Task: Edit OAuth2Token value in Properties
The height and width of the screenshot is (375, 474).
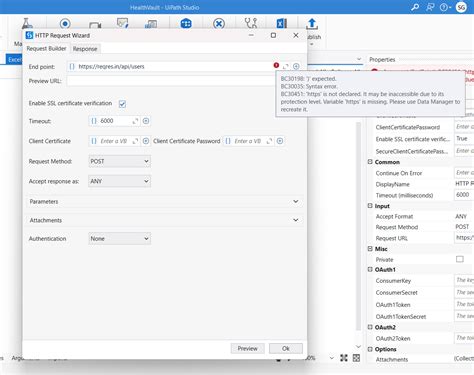Action: (464, 338)
